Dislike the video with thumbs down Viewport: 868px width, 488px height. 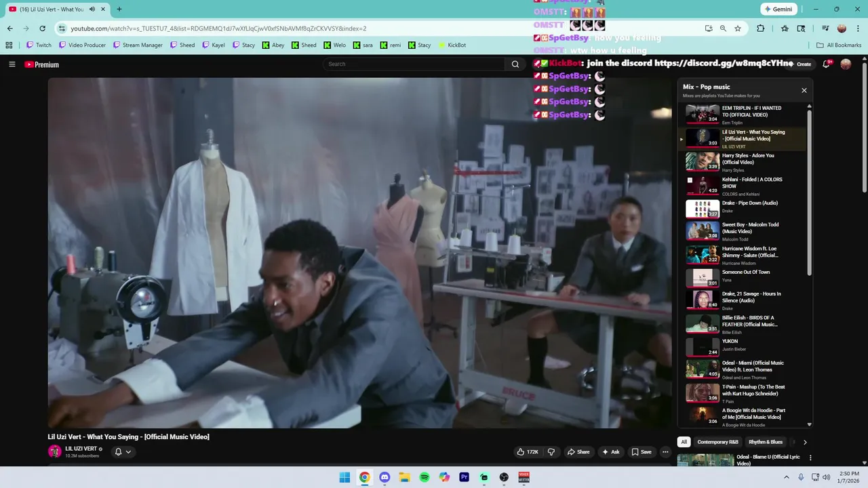(551, 452)
